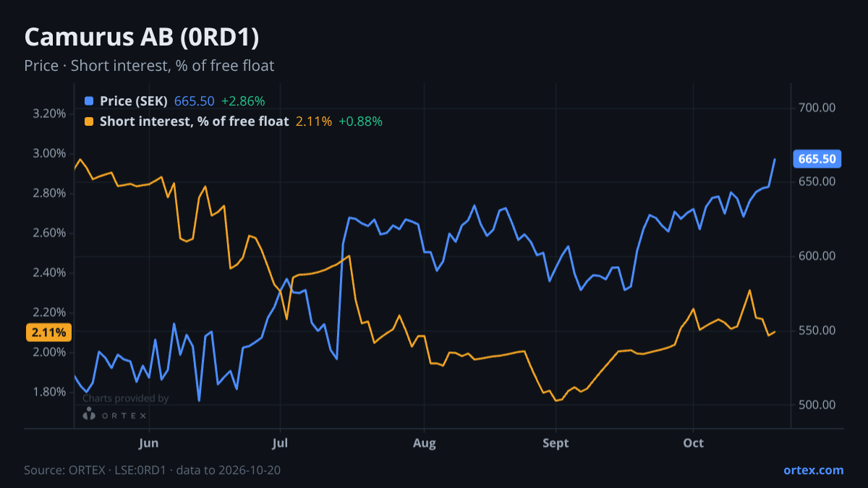Select the 'Price (SEK)' legend label
868x488 pixels.
click(x=134, y=100)
